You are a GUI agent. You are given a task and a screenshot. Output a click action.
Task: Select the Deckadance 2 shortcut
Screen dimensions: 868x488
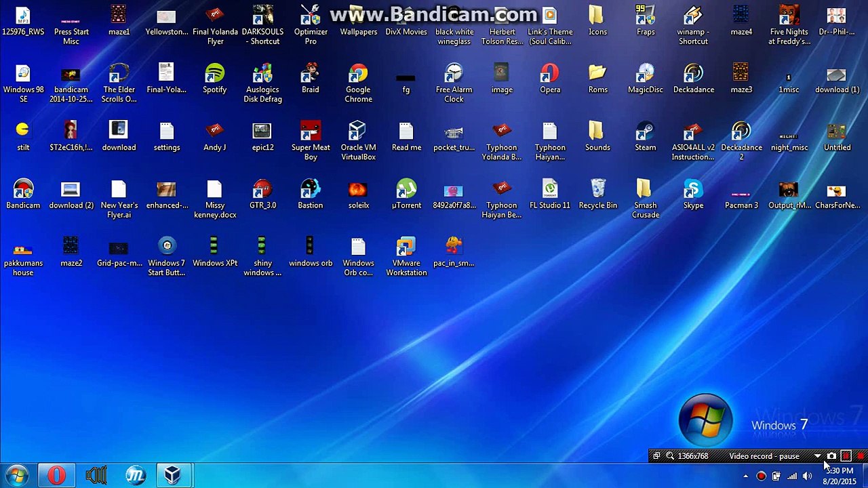tap(741, 140)
